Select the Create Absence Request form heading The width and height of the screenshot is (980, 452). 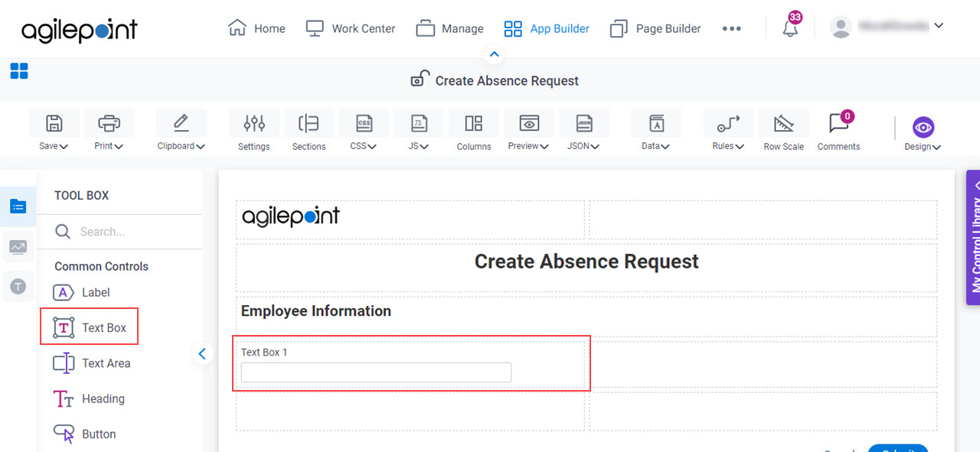(x=586, y=262)
